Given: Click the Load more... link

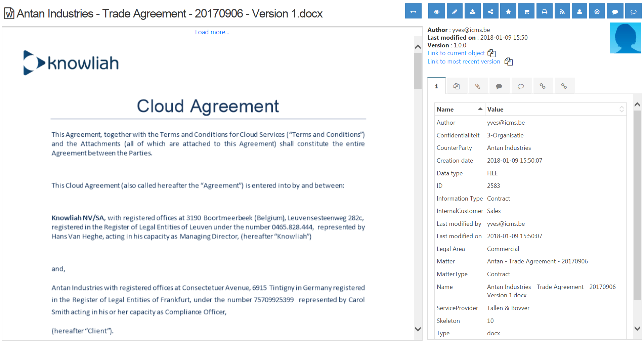Looking at the screenshot, I should click(x=212, y=32).
